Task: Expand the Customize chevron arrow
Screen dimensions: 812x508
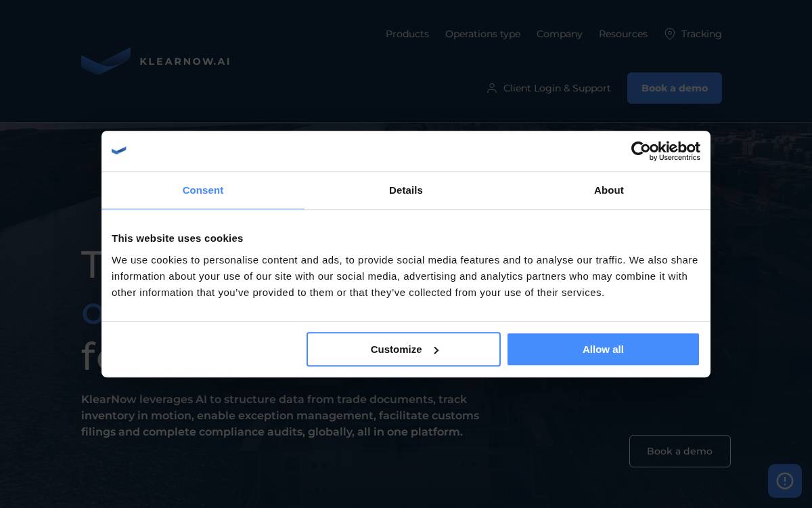Action: click(436, 350)
